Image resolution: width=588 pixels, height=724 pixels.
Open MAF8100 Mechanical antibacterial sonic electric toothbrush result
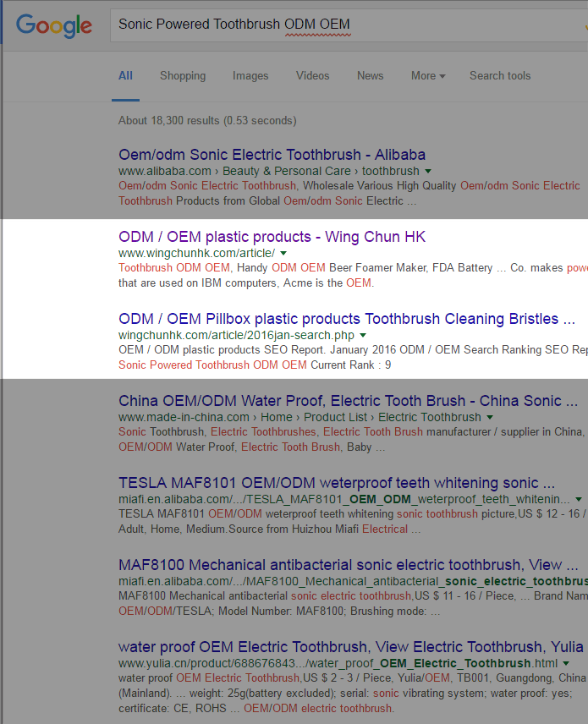tap(349, 565)
